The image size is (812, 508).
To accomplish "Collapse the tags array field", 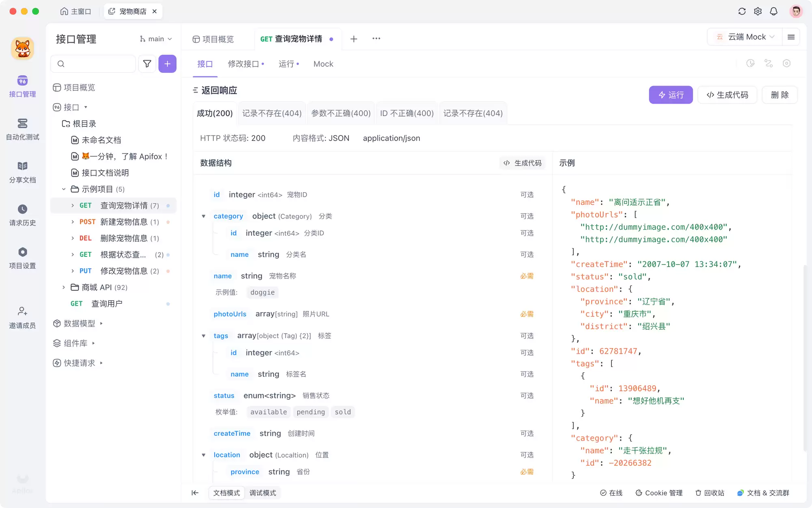I will coord(204,336).
